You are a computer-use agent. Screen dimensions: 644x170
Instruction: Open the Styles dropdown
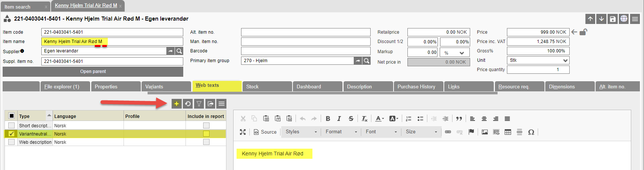pyautogui.click(x=301, y=132)
